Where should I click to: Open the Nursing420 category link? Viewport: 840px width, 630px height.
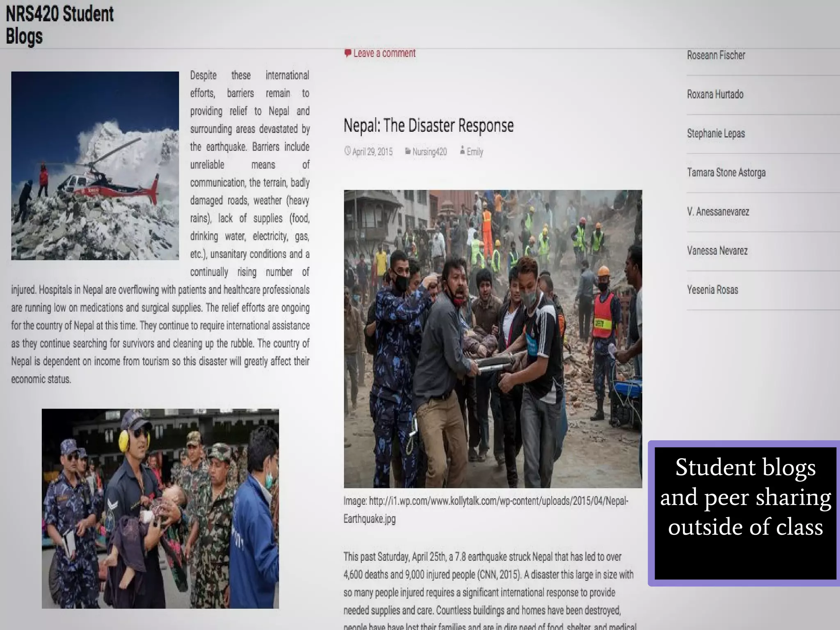(429, 152)
